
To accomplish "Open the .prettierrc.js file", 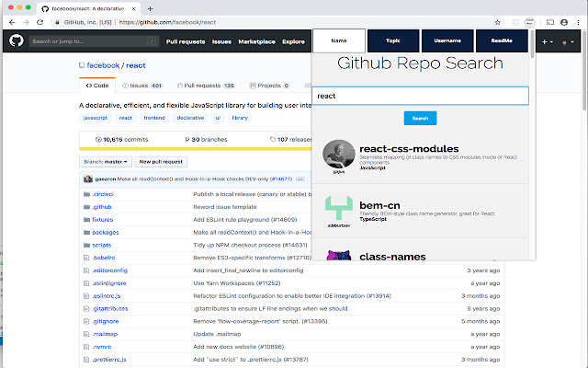I will (x=109, y=360).
